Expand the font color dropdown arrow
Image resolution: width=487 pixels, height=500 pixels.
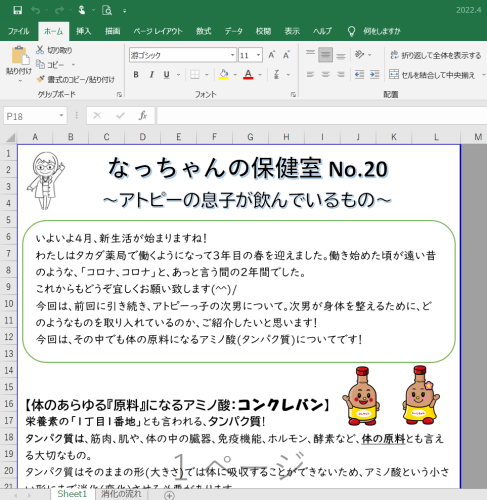click(260, 75)
